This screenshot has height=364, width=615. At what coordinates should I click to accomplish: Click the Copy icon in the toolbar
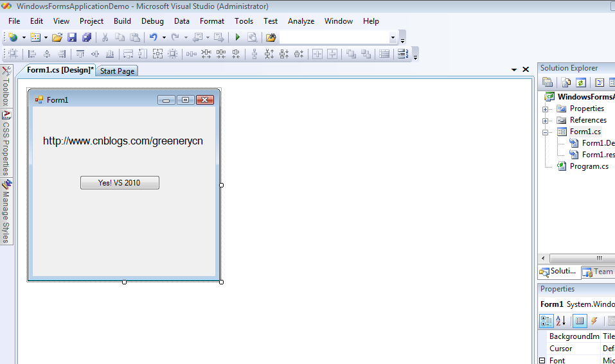coord(120,37)
